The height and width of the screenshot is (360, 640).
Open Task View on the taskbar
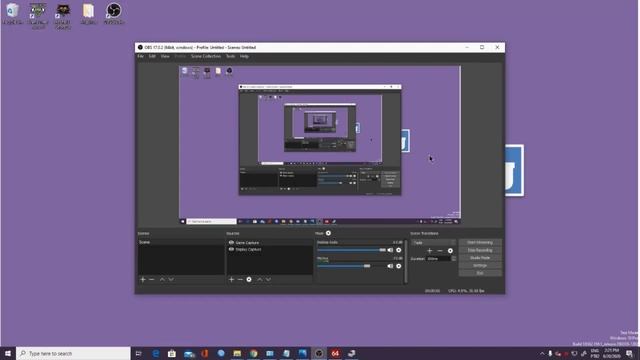pyautogui.click(x=138, y=353)
